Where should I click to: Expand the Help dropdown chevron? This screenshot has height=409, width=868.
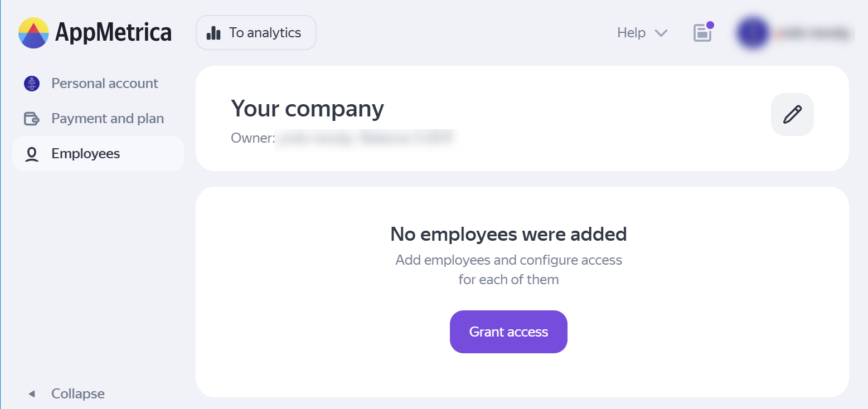click(x=661, y=33)
